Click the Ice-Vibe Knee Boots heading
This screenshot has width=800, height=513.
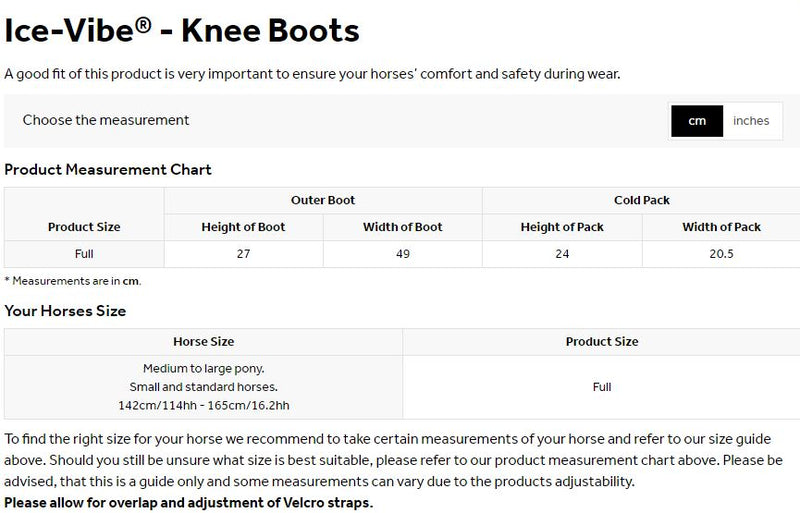[x=182, y=31]
